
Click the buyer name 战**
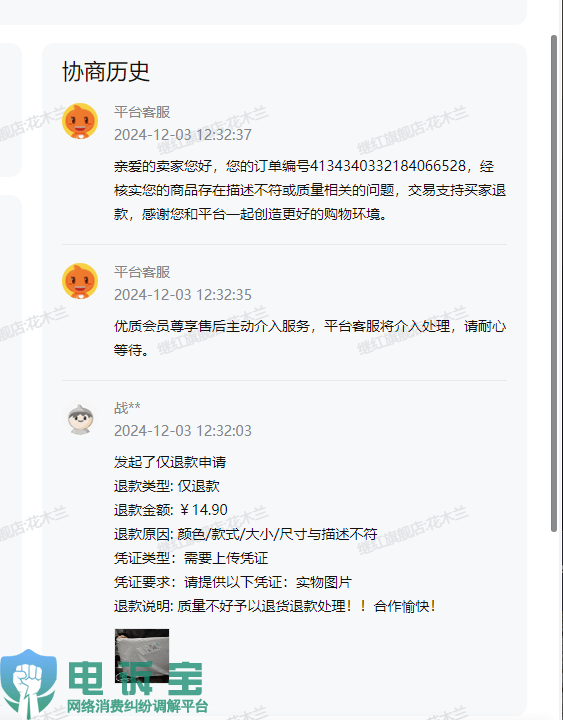coord(127,408)
